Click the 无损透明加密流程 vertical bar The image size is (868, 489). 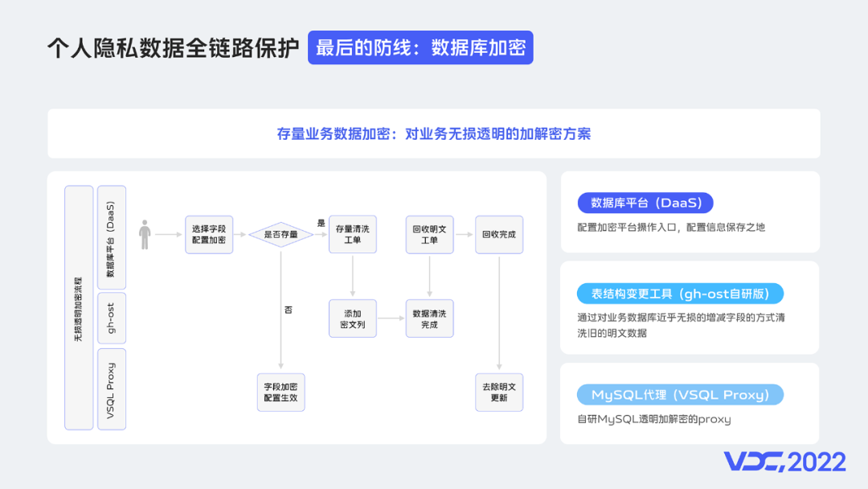[x=79, y=308]
